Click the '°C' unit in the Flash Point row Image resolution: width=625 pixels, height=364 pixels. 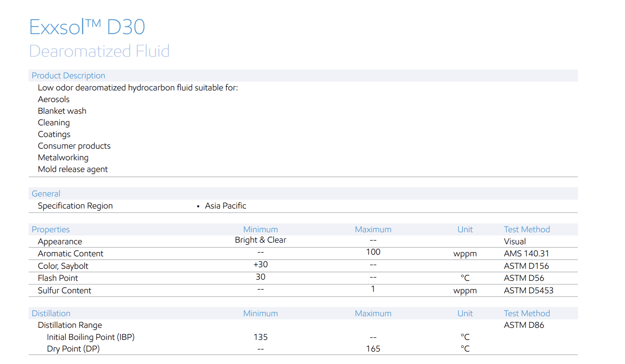[465, 278]
